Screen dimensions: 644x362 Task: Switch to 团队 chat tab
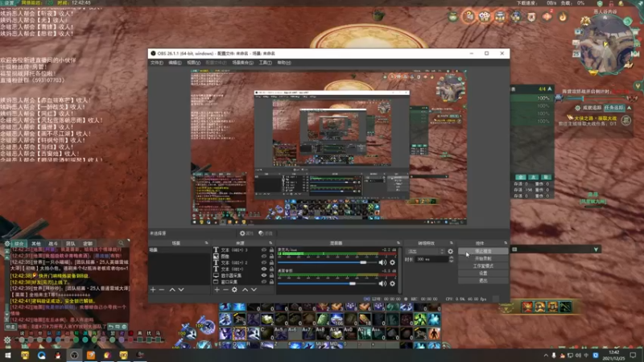point(71,244)
